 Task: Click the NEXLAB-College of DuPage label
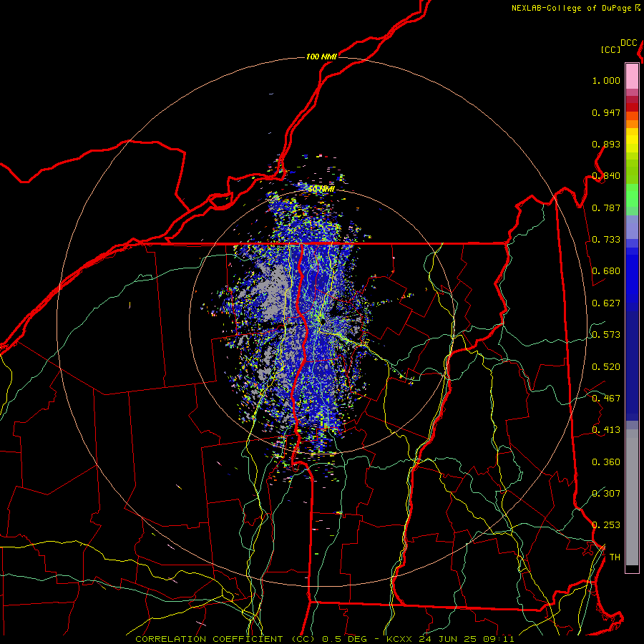tap(572, 8)
